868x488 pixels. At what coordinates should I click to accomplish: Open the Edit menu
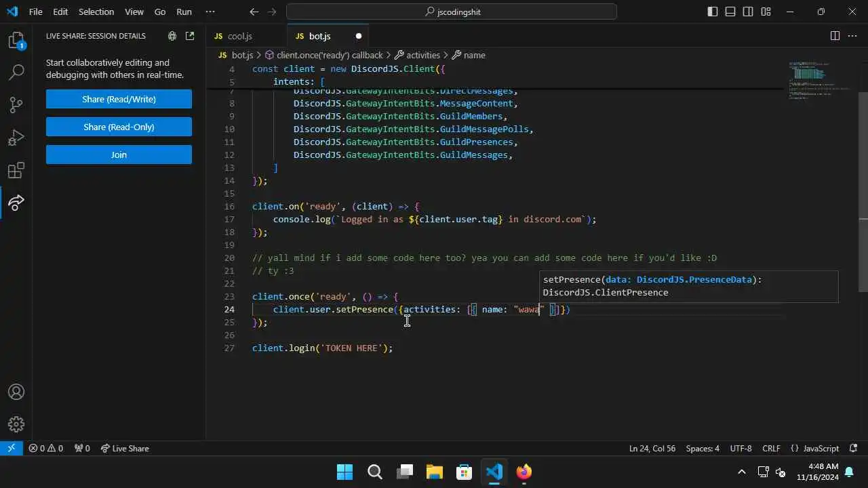click(60, 12)
